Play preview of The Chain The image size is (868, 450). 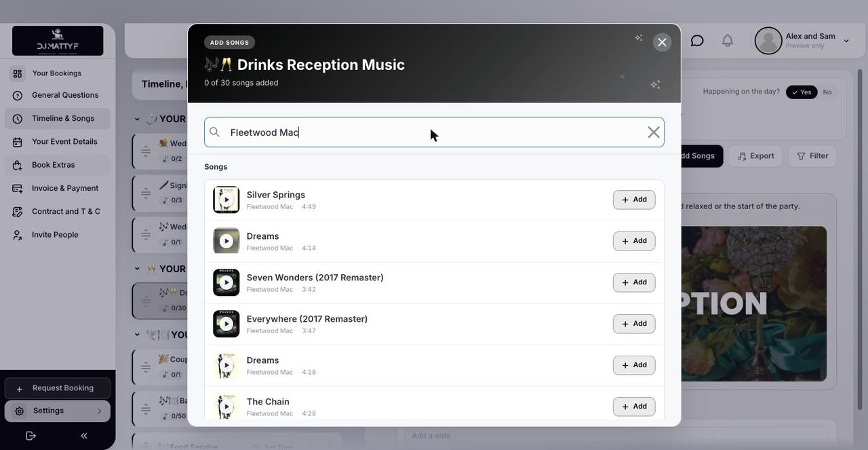pos(226,407)
